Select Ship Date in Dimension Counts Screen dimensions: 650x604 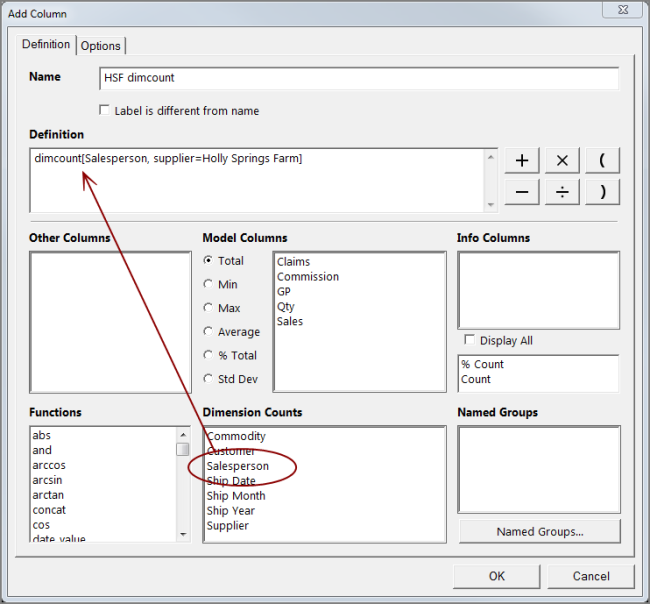click(x=231, y=481)
